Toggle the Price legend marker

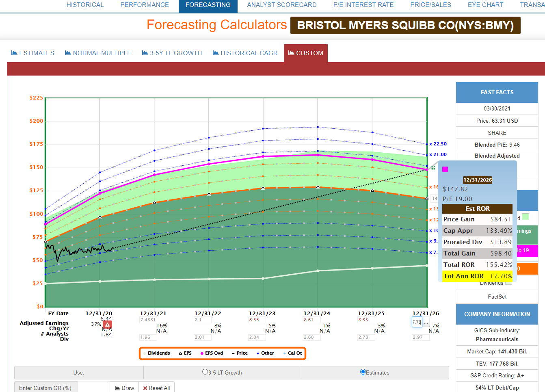[233, 353]
